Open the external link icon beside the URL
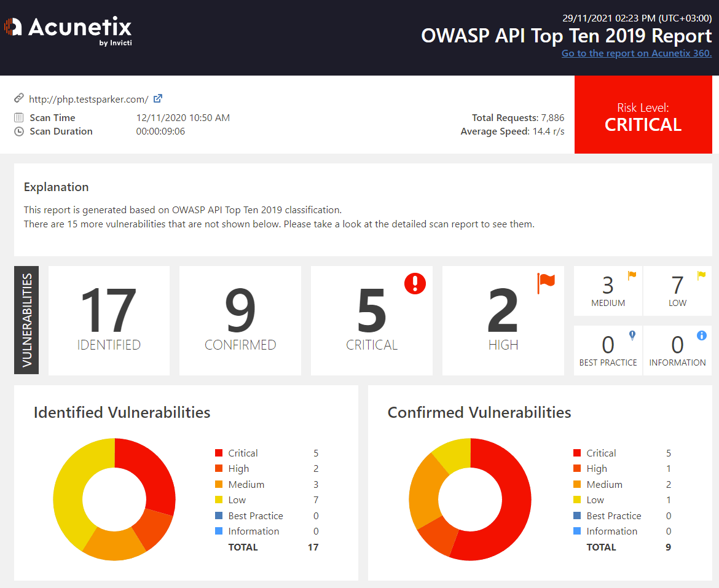The height and width of the screenshot is (588, 719). (x=158, y=98)
